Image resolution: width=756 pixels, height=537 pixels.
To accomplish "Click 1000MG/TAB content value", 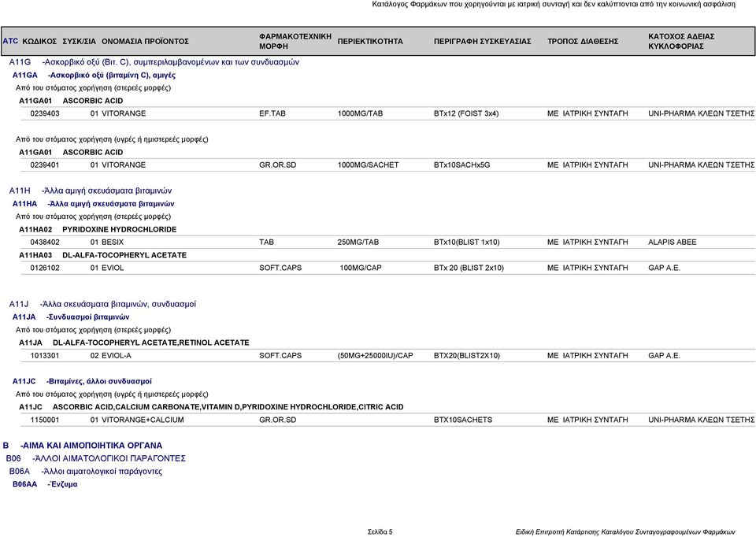I will 360,113.
